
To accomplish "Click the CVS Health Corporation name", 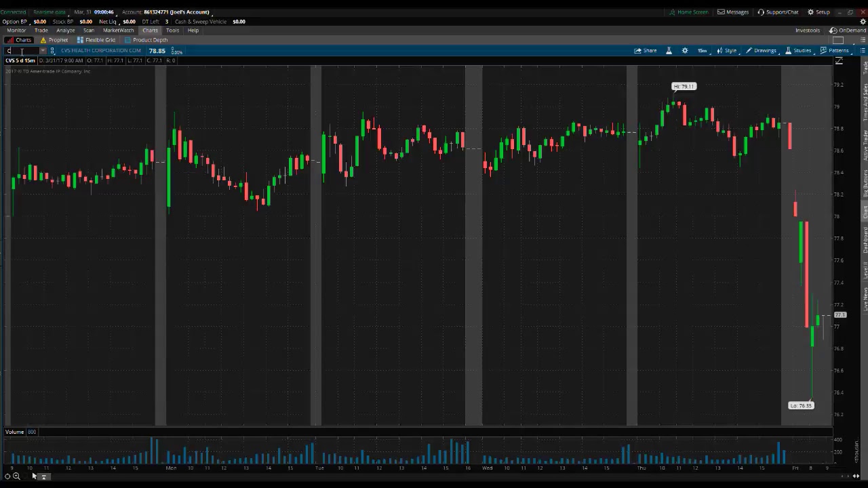I will [x=101, y=51].
